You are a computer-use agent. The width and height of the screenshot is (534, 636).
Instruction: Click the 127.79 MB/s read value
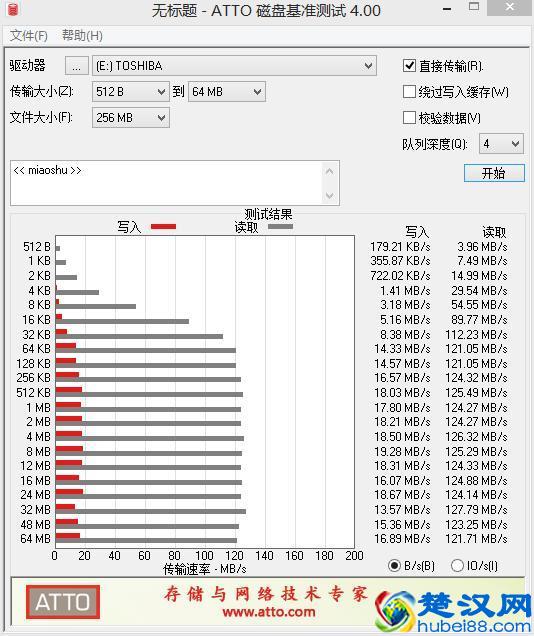click(x=476, y=509)
